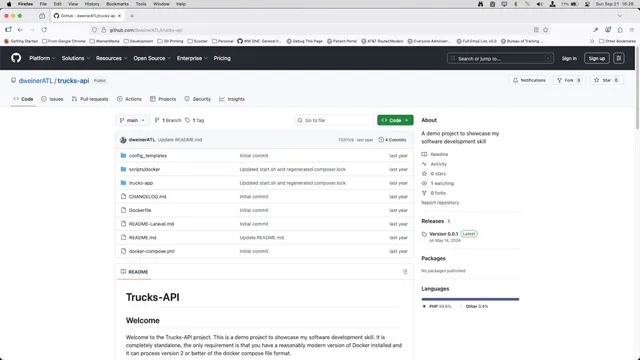Show the 1 Tag list
This screenshot has width=640, height=360.
(194, 120)
